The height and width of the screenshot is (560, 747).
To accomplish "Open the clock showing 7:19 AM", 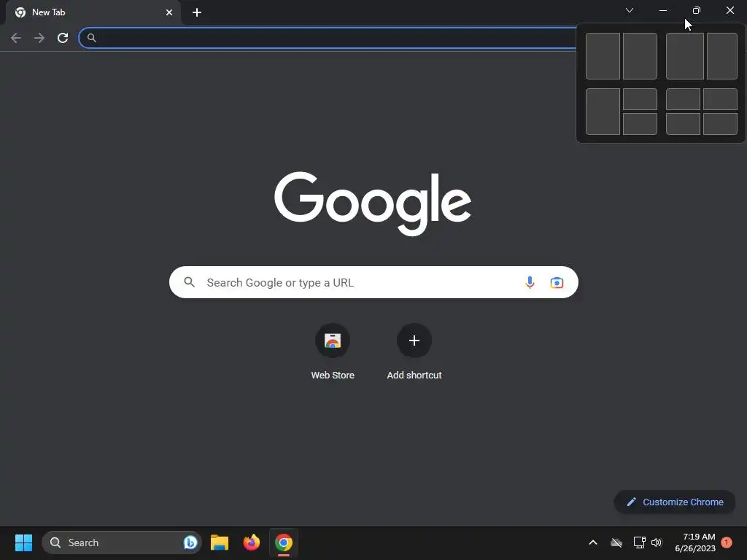I will tap(695, 542).
